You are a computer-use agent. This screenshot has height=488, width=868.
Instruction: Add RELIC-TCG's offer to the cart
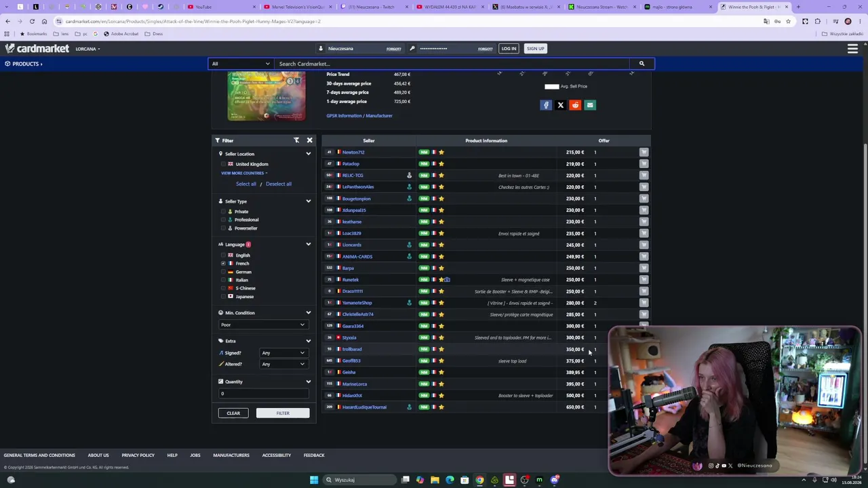(644, 176)
